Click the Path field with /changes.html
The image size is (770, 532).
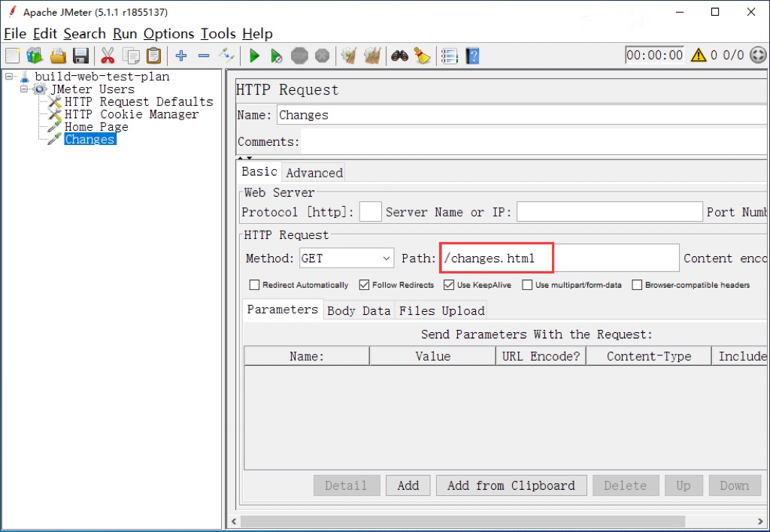[x=559, y=258]
